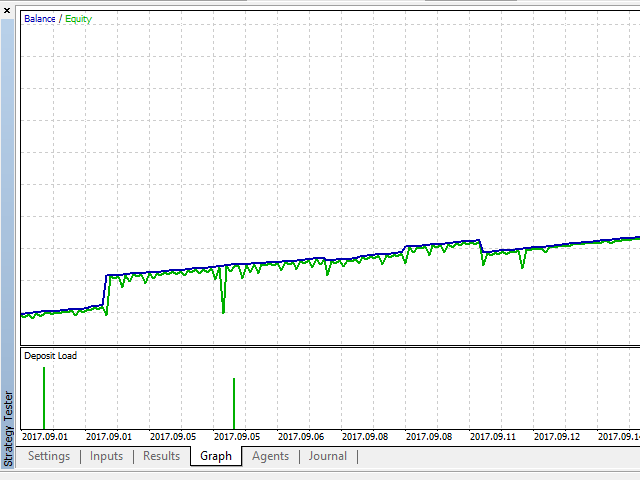Open the Inputs tab
The image size is (640, 480).
tap(107, 456)
